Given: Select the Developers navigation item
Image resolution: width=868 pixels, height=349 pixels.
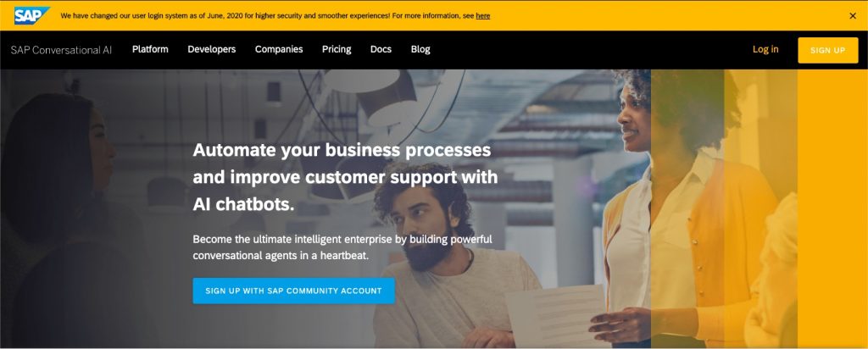Looking at the screenshot, I should click(x=211, y=49).
